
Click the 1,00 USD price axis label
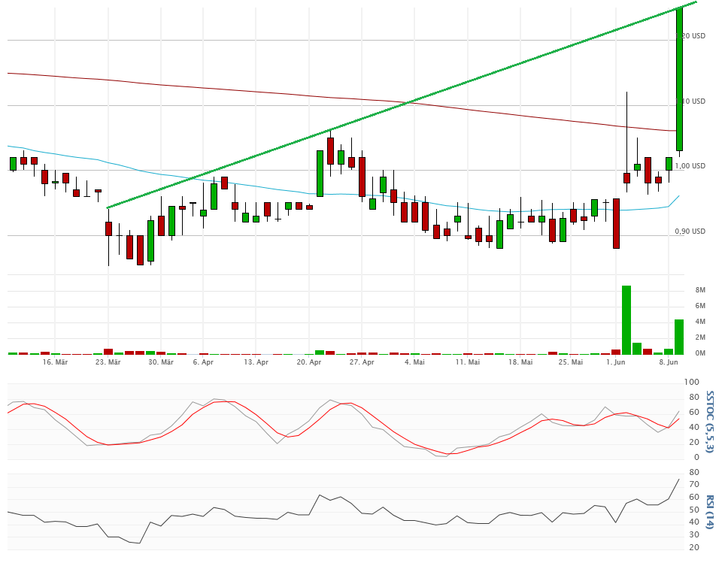[690, 166]
